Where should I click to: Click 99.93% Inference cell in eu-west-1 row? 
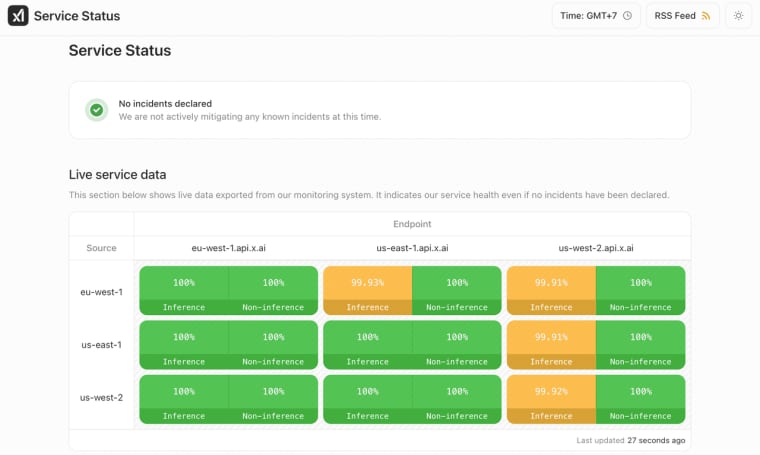(x=367, y=291)
